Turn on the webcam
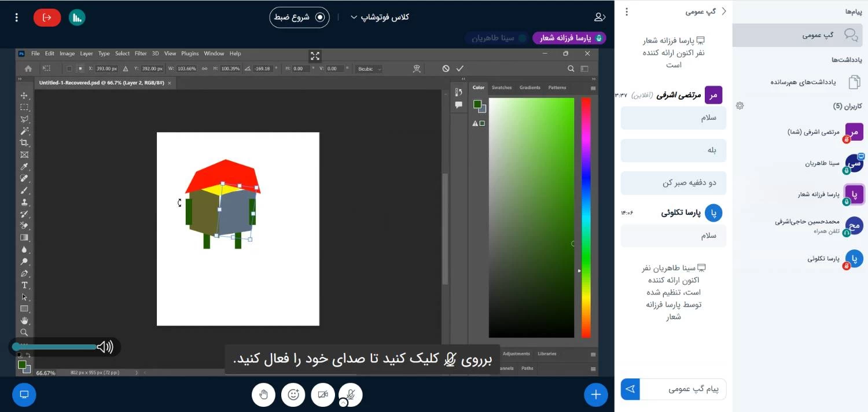868x412 pixels. (323, 395)
